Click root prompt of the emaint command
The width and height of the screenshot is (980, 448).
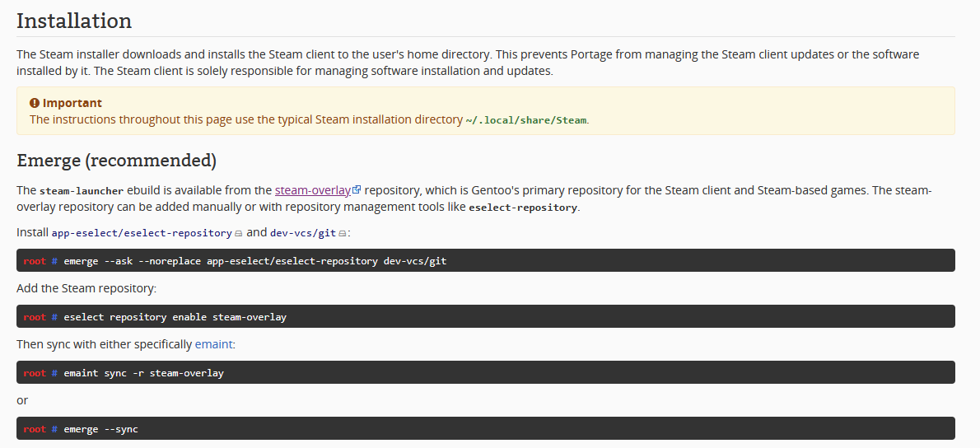click(x=35, y=373)
